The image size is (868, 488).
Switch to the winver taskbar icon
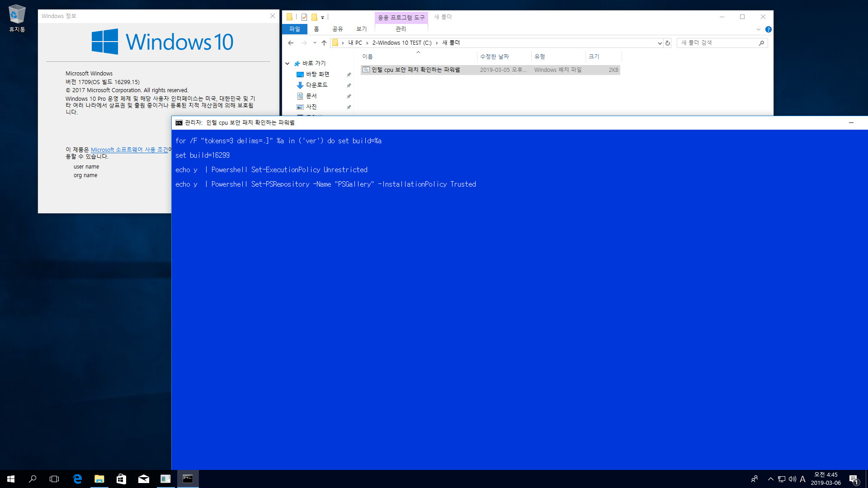click(165, 479)
